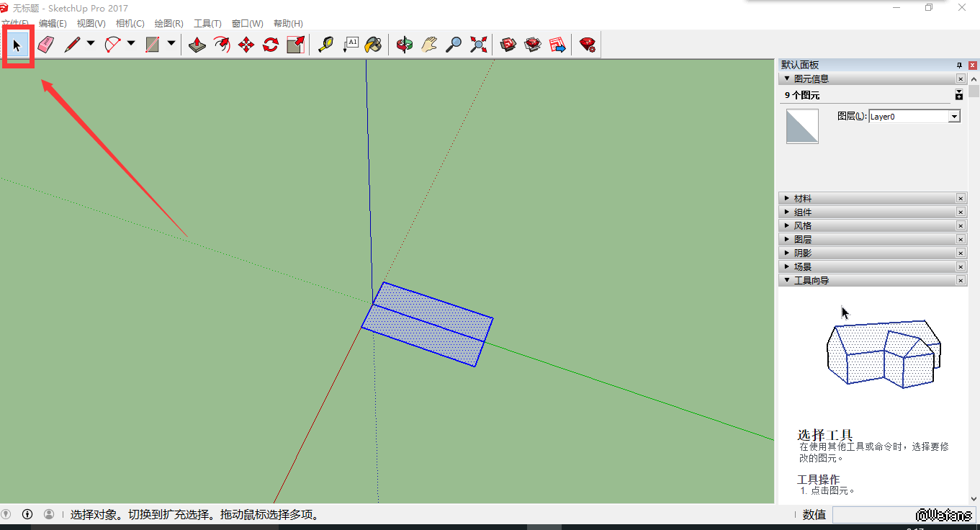Toggle details display in 图元信息 panel
The image size is (980, 530).
(959, 95)
